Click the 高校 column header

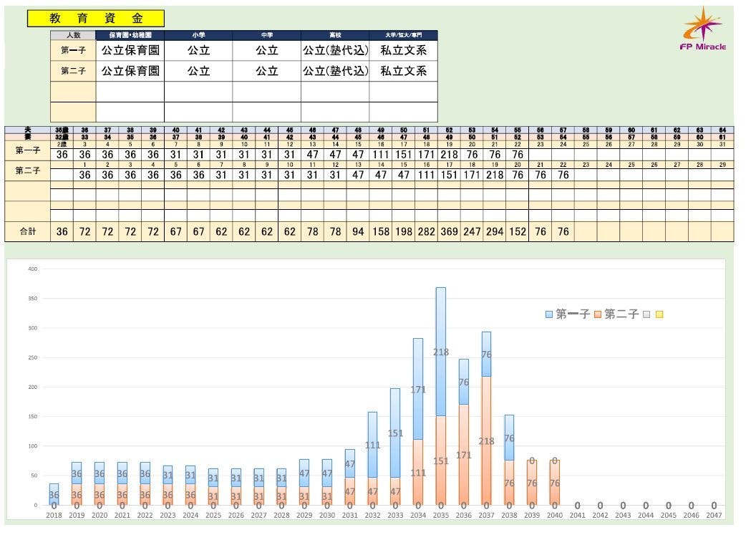[x=335, y=35]
